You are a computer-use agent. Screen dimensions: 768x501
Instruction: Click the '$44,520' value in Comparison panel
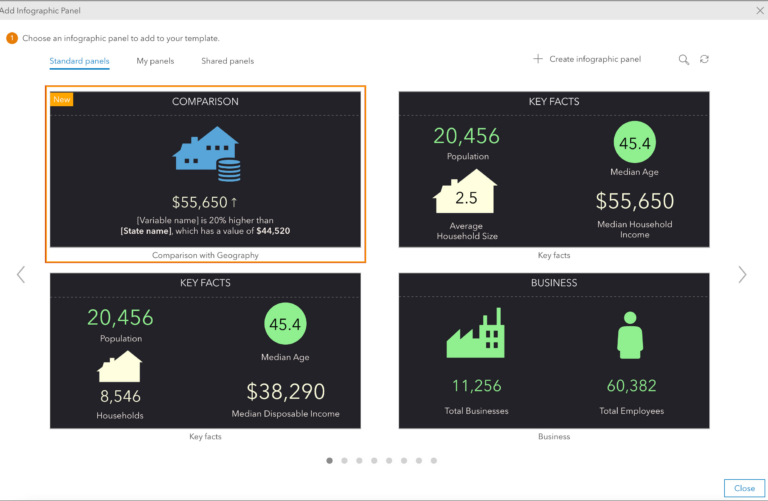(273, 231)
